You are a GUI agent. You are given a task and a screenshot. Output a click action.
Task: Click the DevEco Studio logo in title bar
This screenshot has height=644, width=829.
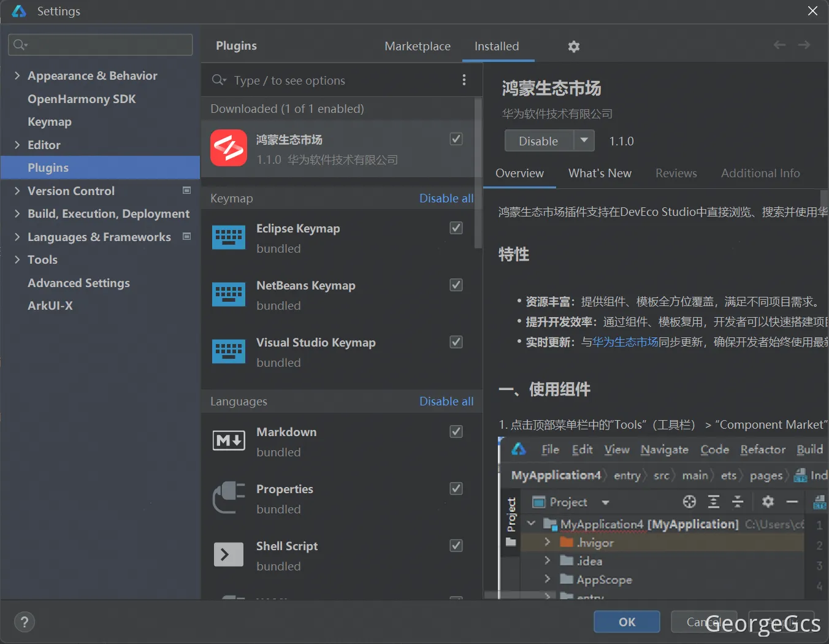(x=19, y=11)
